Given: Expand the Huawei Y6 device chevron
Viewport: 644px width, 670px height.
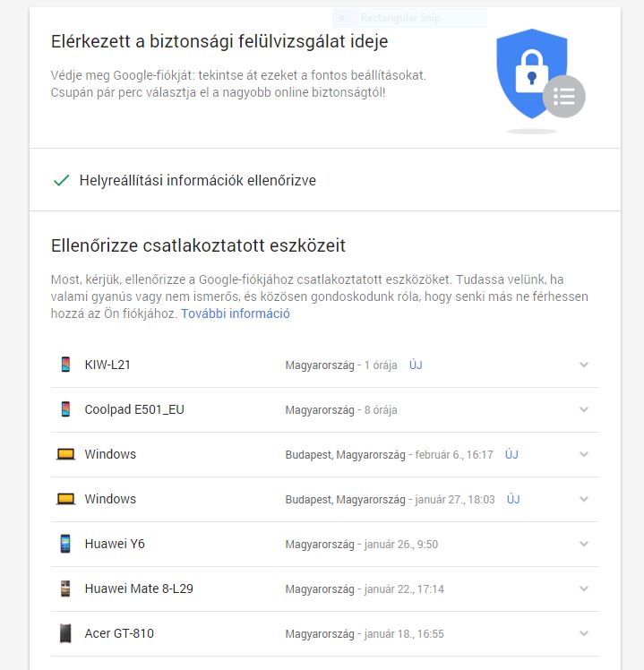Looking at the screenshot, I should pyautogui.click(x=584, y=544).
